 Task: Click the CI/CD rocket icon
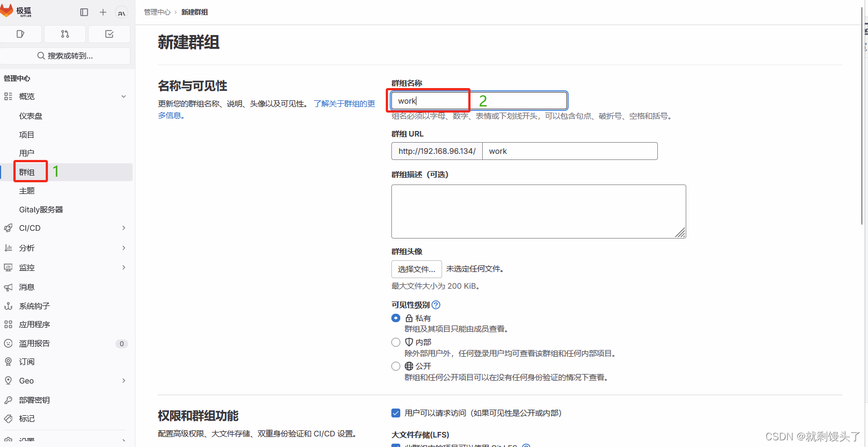pos(8,228)
